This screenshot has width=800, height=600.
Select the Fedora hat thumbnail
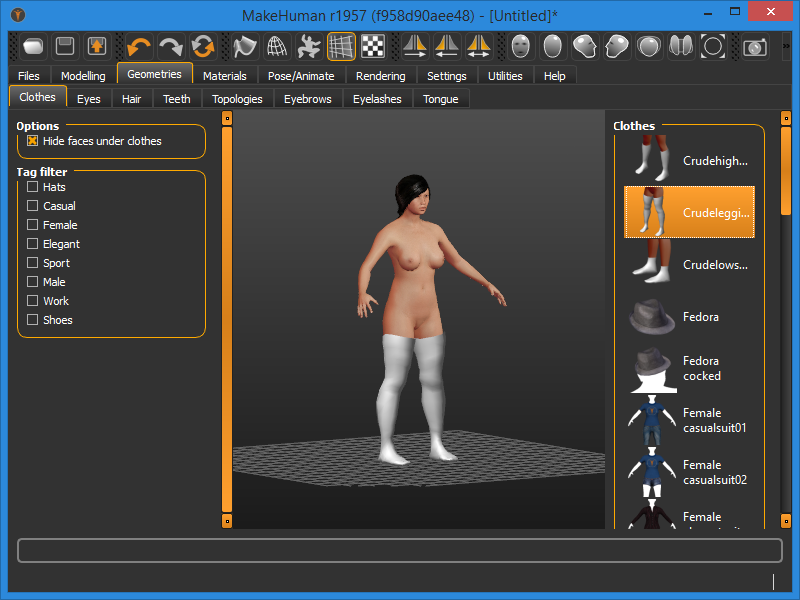click(651, 317)
